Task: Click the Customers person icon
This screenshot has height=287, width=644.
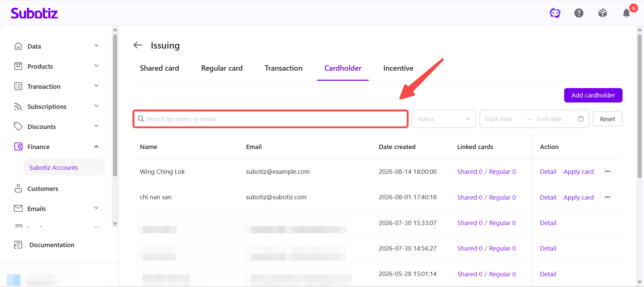Action: [x=18, y=189]
